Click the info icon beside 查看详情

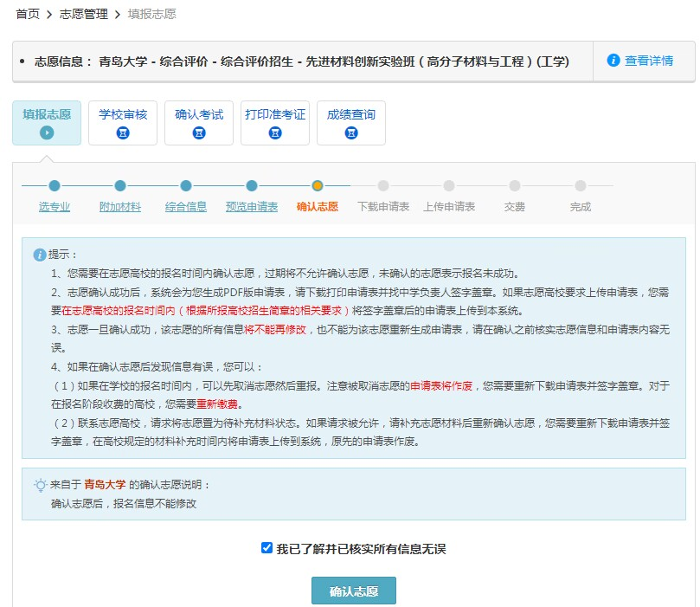pyautogui.click(x=613, y=61)
